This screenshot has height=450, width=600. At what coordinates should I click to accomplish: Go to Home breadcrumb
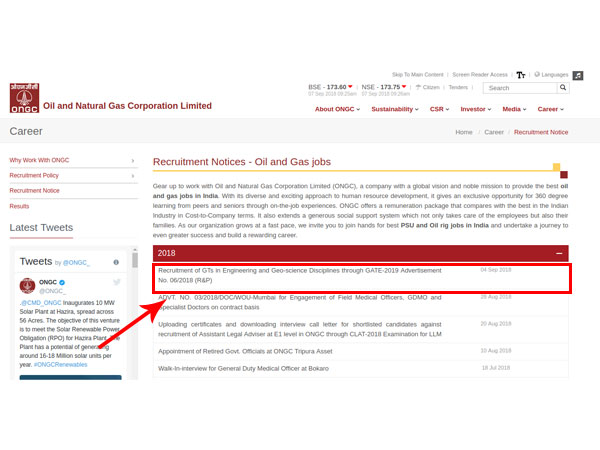[464, 132]
